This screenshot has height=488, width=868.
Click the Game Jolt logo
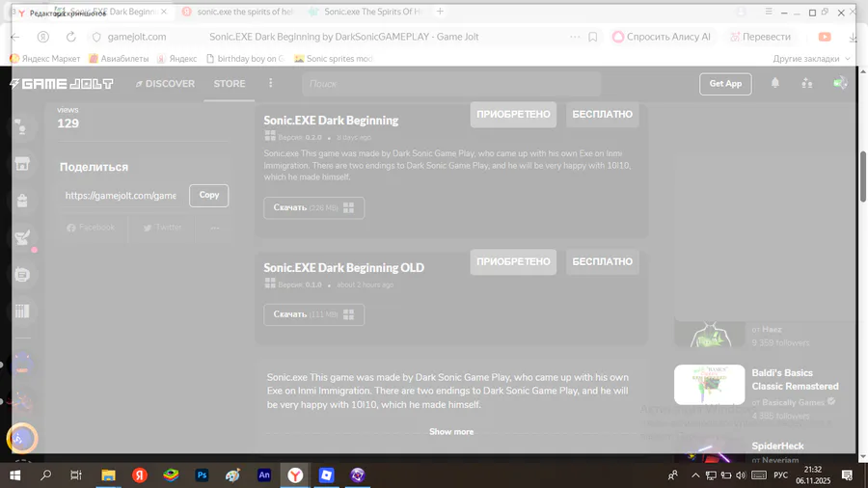(x=62, y=84)
